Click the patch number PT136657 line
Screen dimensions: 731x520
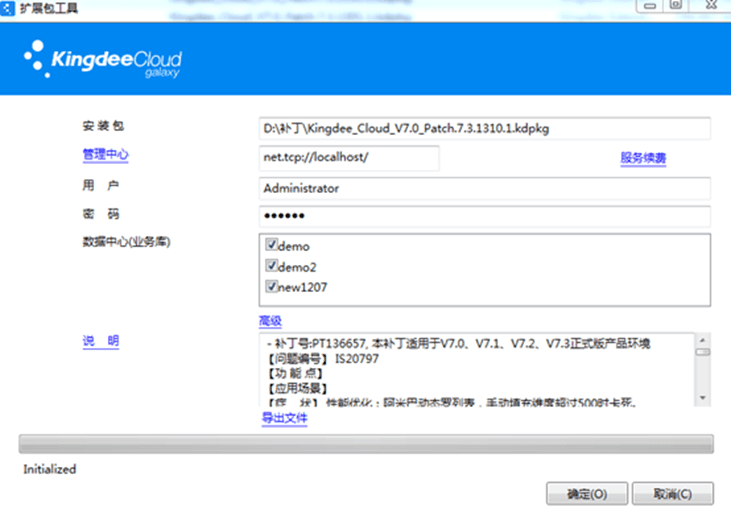458,344
